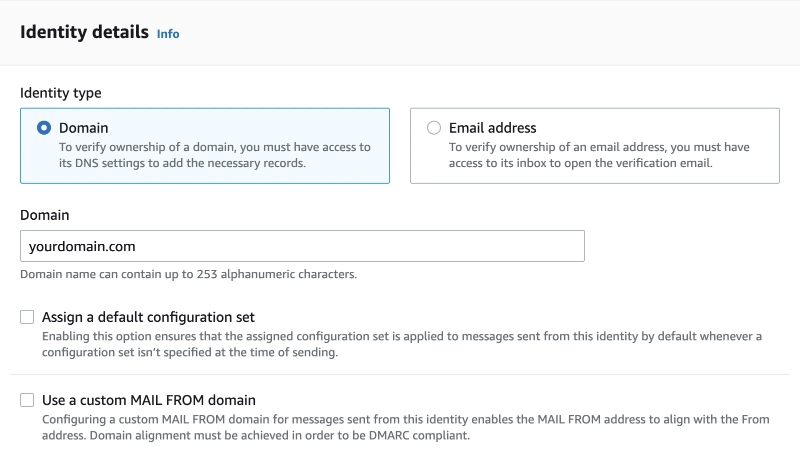The image size is (800, 467).
Task: Click the Domain label above the text field
Action: [44, 215]
